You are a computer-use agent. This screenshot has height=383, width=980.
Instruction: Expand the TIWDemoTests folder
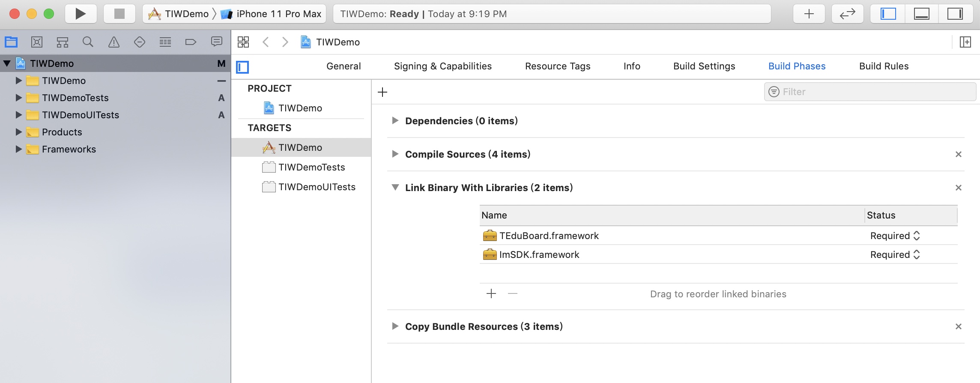coord(18,98)
